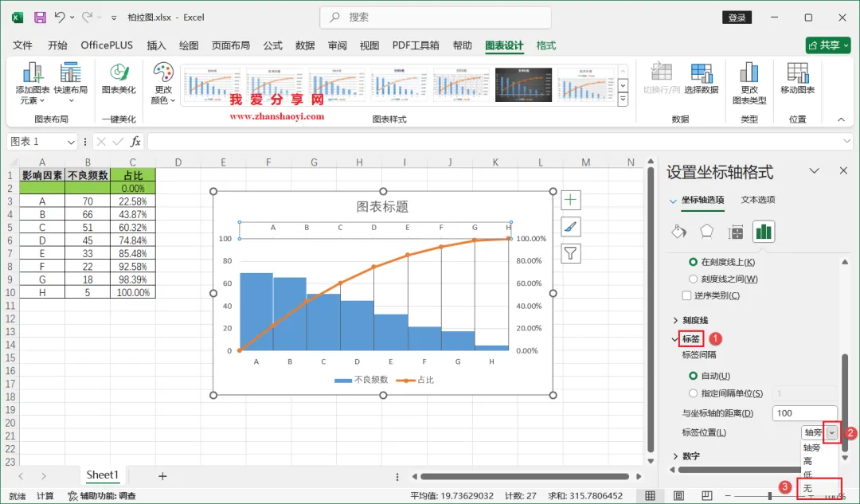Click the chart styles brush button
This screenshot has height=504, width=860.
tap(570, 226)
